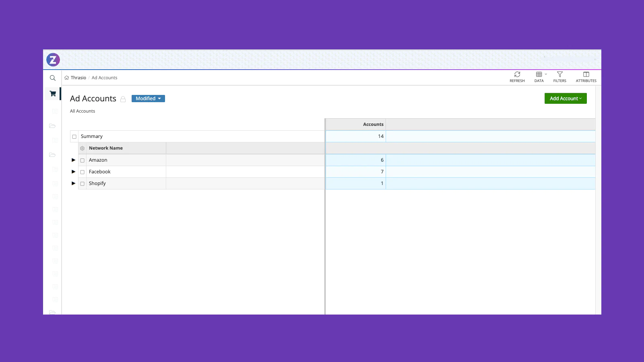Sort by the Accounts column header
The height and width of the screenshot is (362, 644).
tap(373, 125)
